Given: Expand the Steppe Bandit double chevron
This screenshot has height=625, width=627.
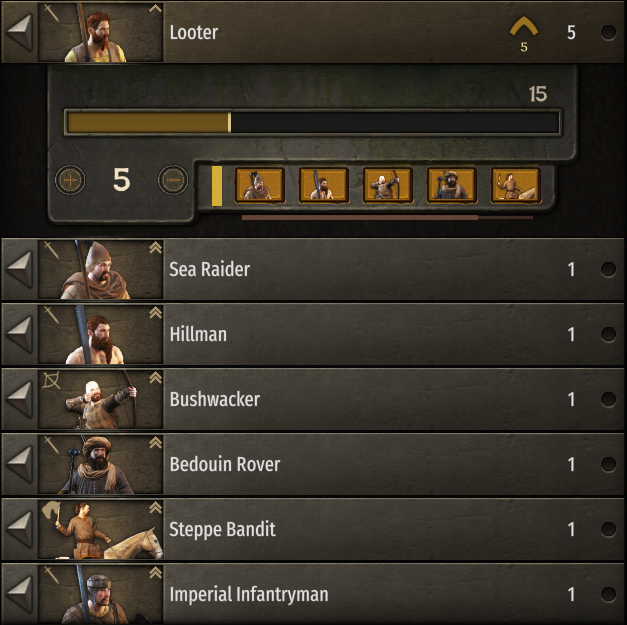Looking at the screenshot, I should coord(155,508).
